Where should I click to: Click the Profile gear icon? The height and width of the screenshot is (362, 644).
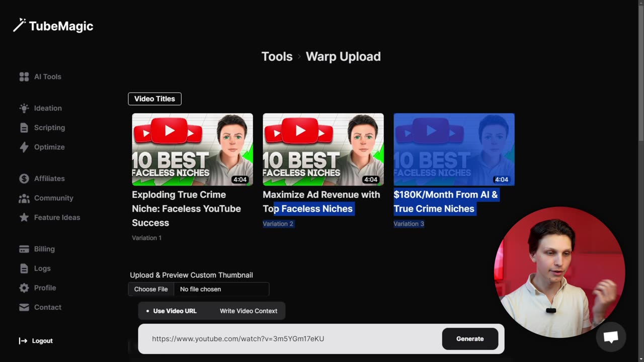[24, 288]
